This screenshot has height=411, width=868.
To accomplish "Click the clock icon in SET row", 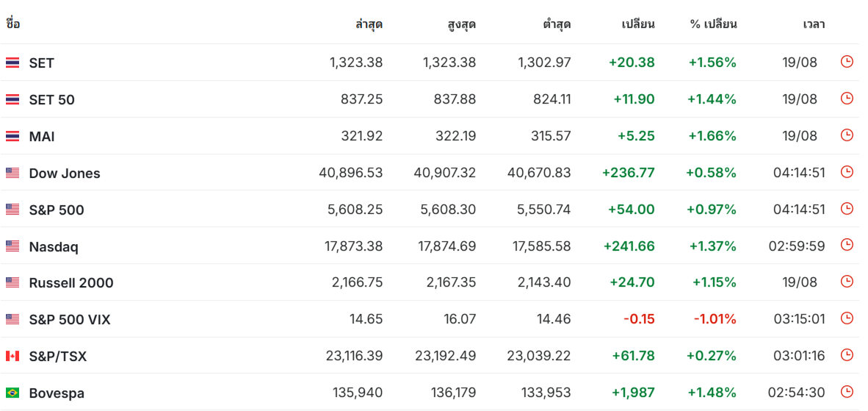I will (847, 62).
